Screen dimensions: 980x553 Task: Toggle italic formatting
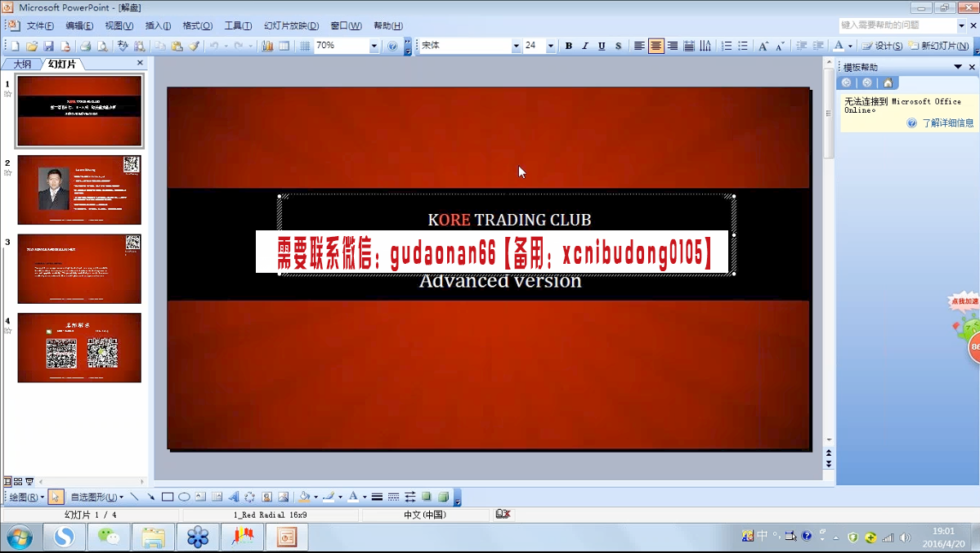585,46
